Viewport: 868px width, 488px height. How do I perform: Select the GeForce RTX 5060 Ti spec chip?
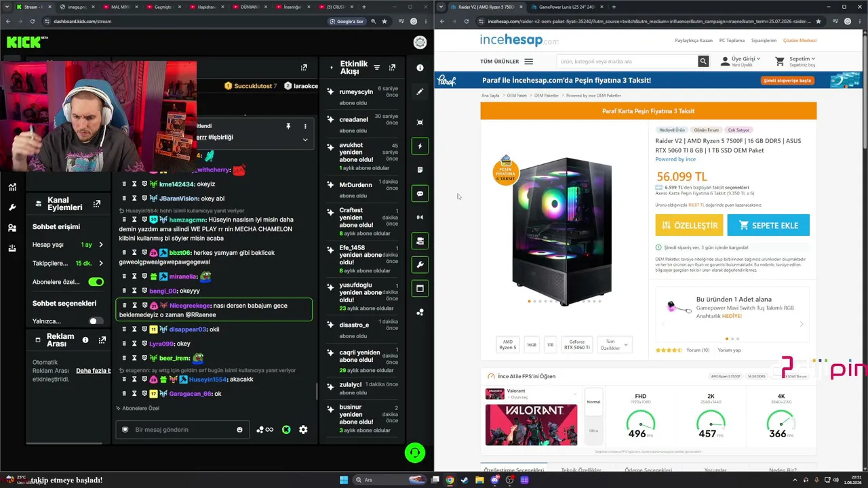tap(577, 345)
